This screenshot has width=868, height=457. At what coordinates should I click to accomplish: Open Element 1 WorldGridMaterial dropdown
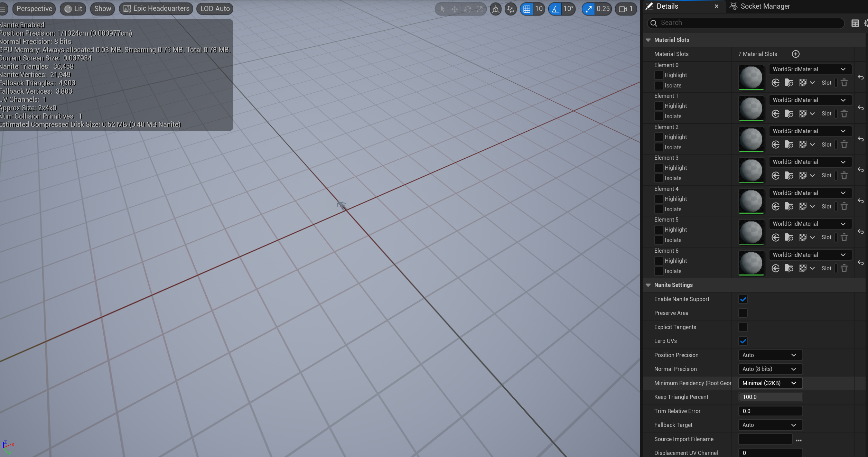[810, 100]
